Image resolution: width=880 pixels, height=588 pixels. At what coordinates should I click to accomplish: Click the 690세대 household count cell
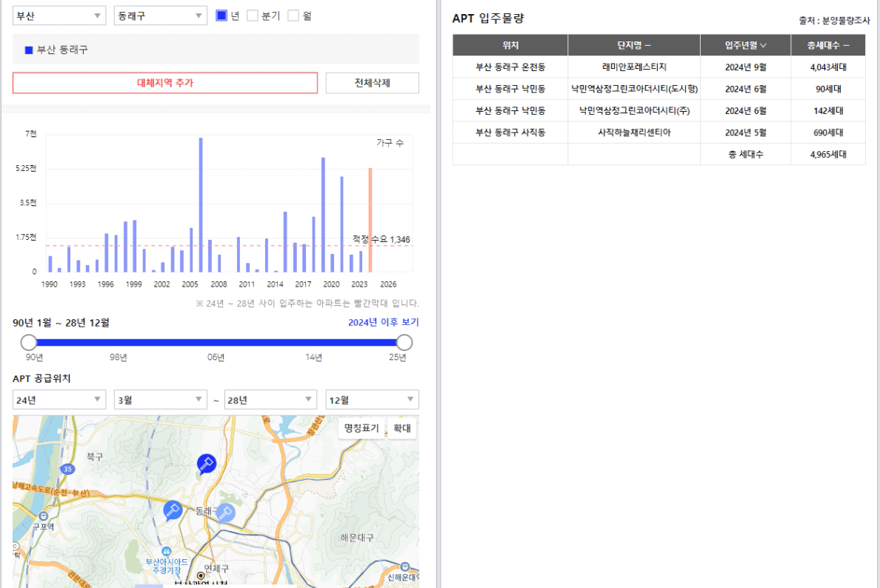pyautogui.click(x=828, y=133)
